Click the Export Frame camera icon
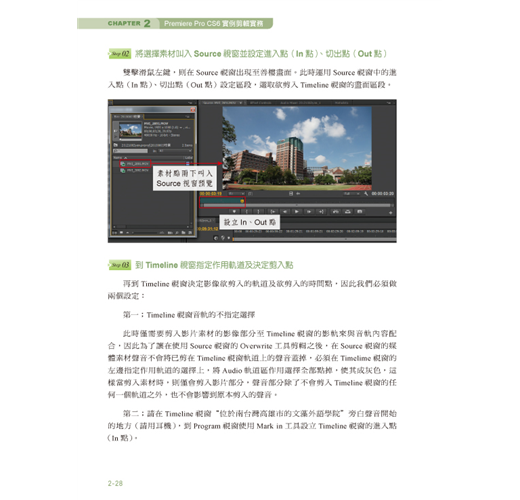This screenshot has width=520, height=500. 360,211
